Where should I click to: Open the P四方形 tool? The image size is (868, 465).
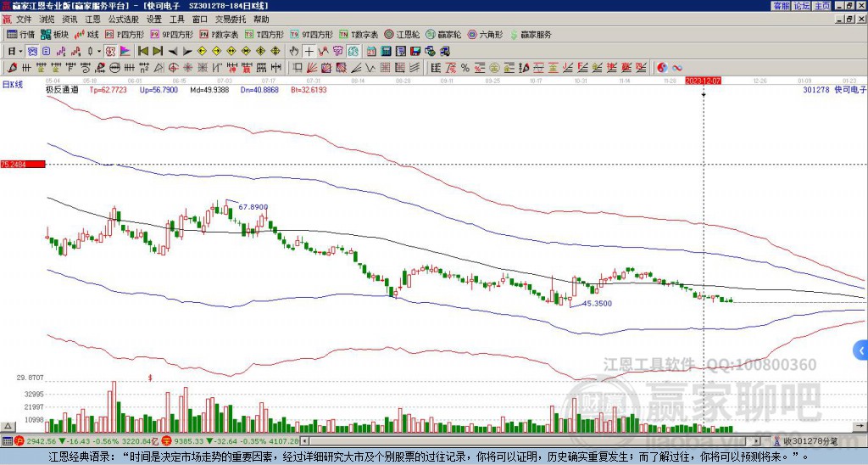click(125, 34)
